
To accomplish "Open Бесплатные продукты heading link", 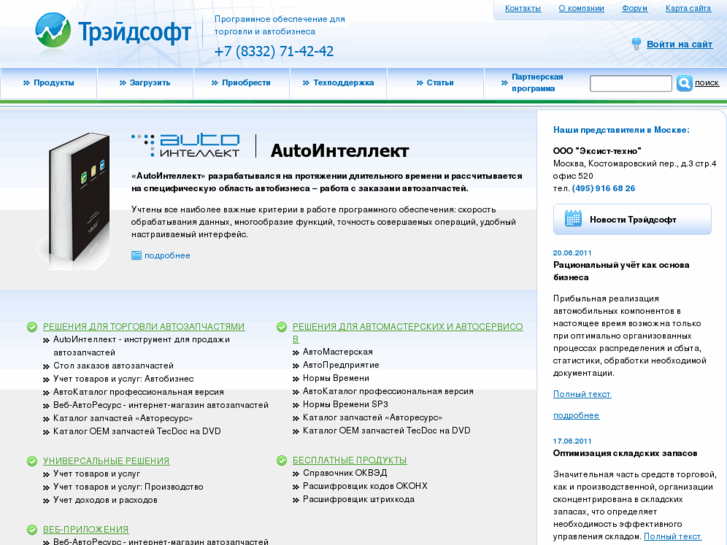I will [349, 460].
